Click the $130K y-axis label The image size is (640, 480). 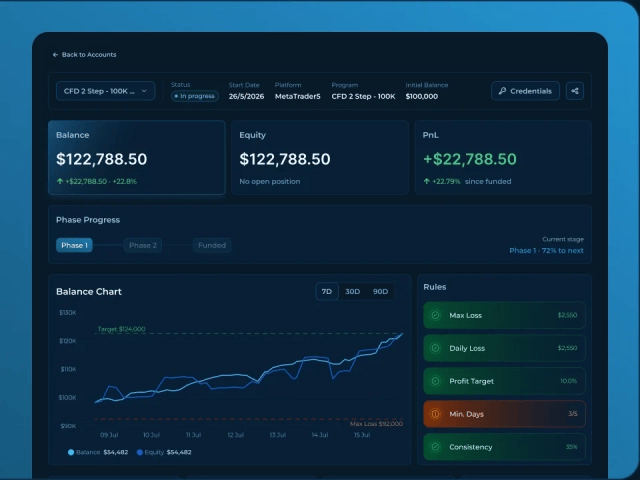68,313
